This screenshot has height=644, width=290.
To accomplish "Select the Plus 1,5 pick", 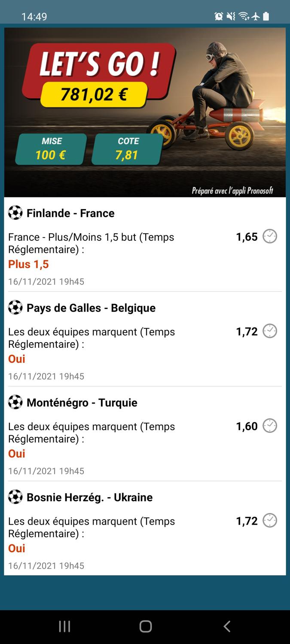I will click(28, 264).
